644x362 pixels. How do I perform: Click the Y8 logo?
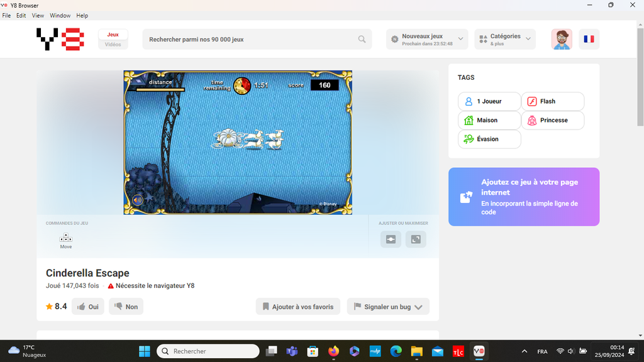(60, 39)
